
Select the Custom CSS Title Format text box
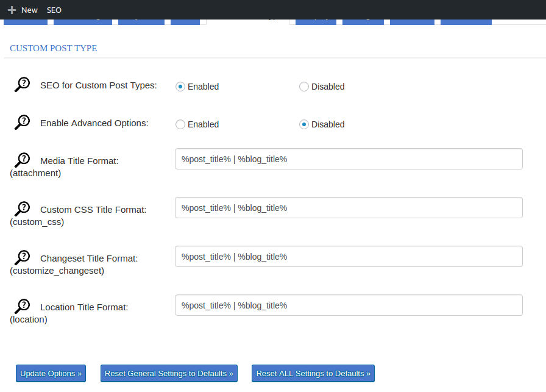pos(347,207)
